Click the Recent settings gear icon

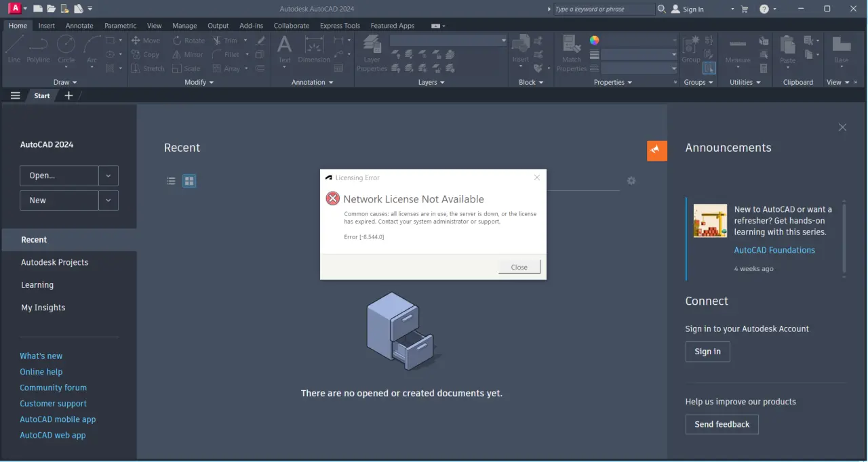(631, 181)
